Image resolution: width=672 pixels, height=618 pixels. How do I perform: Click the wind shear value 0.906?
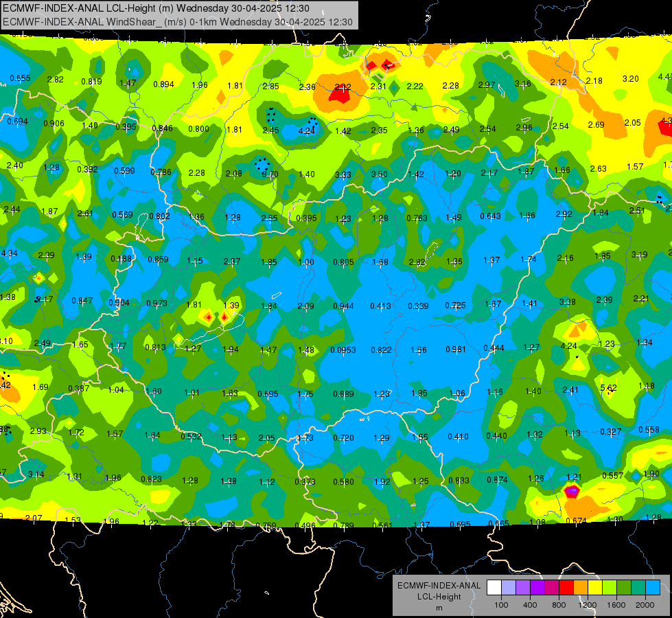point(54,124)
